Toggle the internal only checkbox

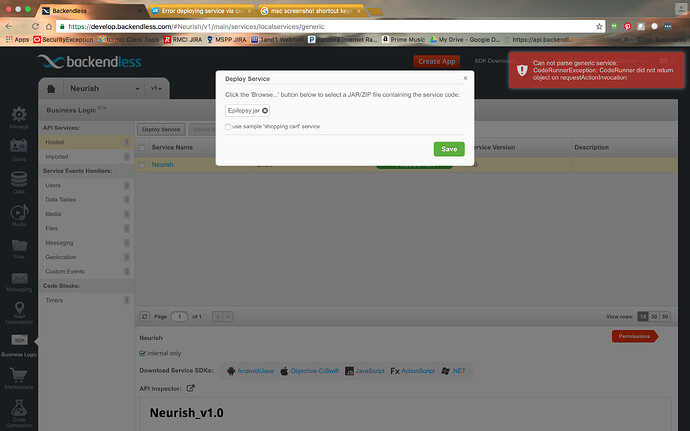coord(142,353)
